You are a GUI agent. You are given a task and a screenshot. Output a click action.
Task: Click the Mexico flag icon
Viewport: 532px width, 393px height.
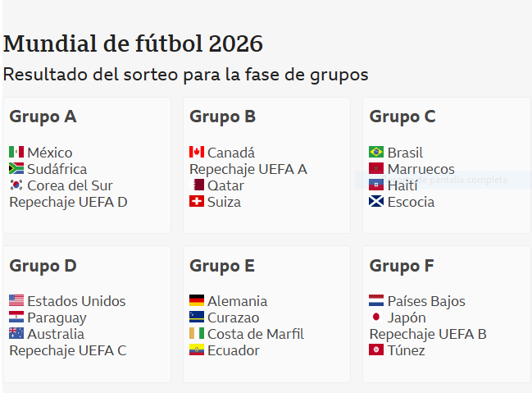click(x=16, y=153)
